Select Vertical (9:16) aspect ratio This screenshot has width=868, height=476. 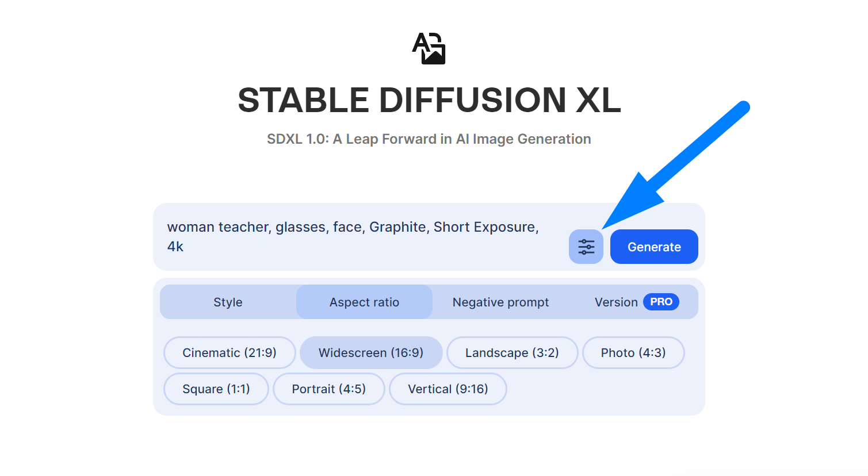[448, 389]
